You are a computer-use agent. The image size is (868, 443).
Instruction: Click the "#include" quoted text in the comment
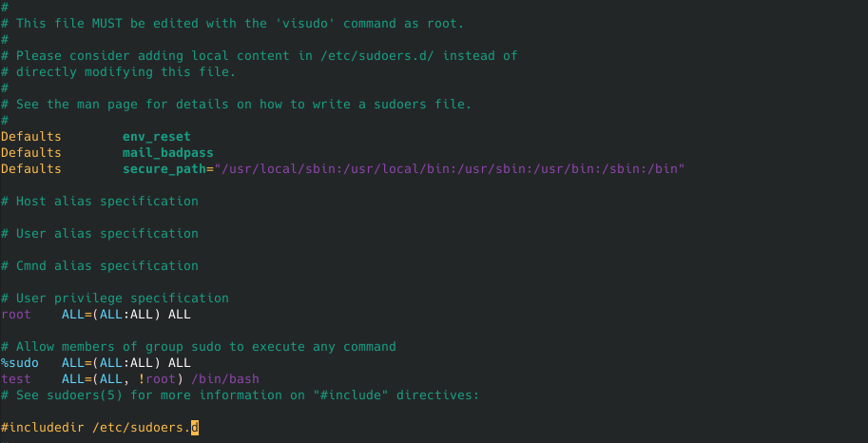tap(347, 395)
